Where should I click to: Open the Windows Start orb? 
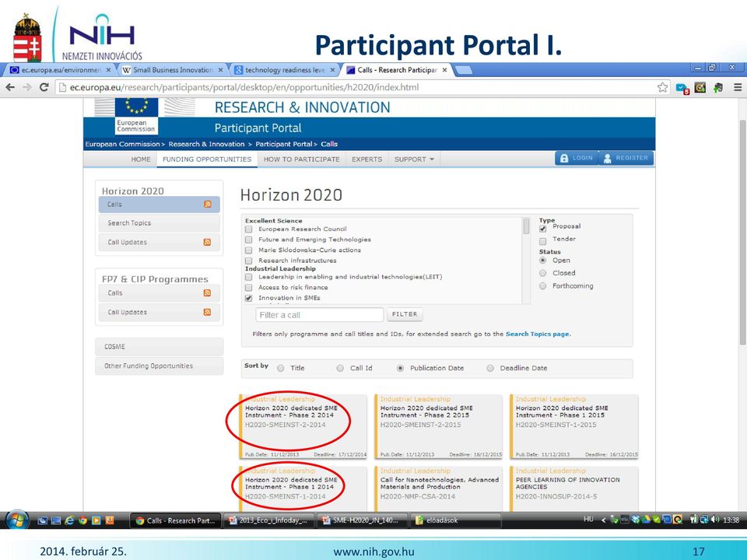[16, 520]
